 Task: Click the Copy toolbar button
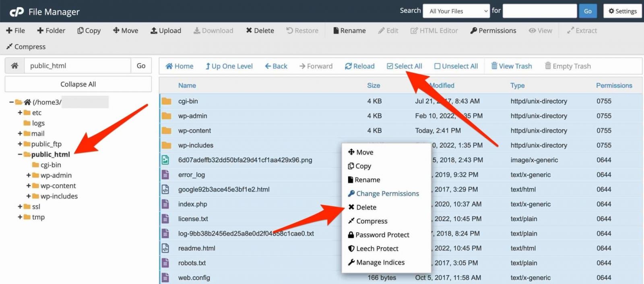pos(89,31)
